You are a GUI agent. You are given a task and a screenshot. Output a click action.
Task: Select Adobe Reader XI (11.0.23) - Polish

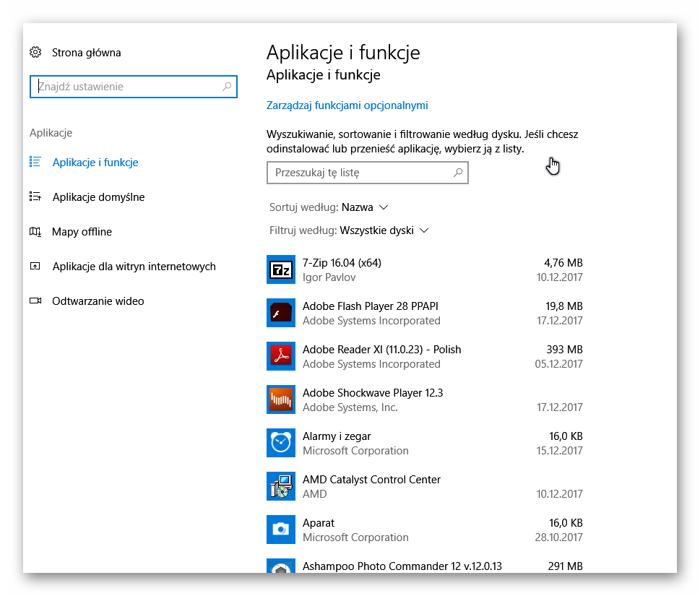[x=425, y=356]
